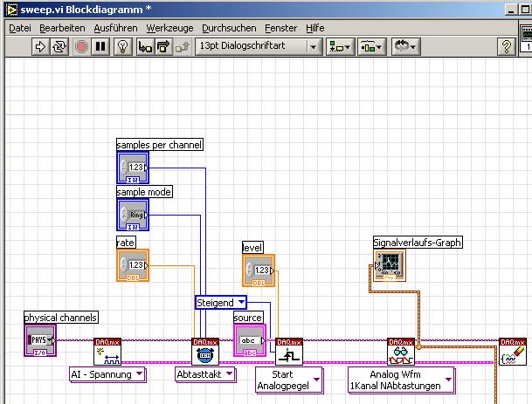This screenshot has height=404, width=532.
Task: Open the Steigend enum constant dropdown
Action: tap(242, 302)
